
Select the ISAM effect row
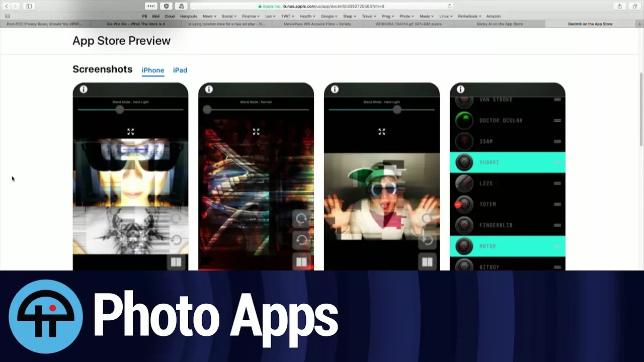point(508,141)
